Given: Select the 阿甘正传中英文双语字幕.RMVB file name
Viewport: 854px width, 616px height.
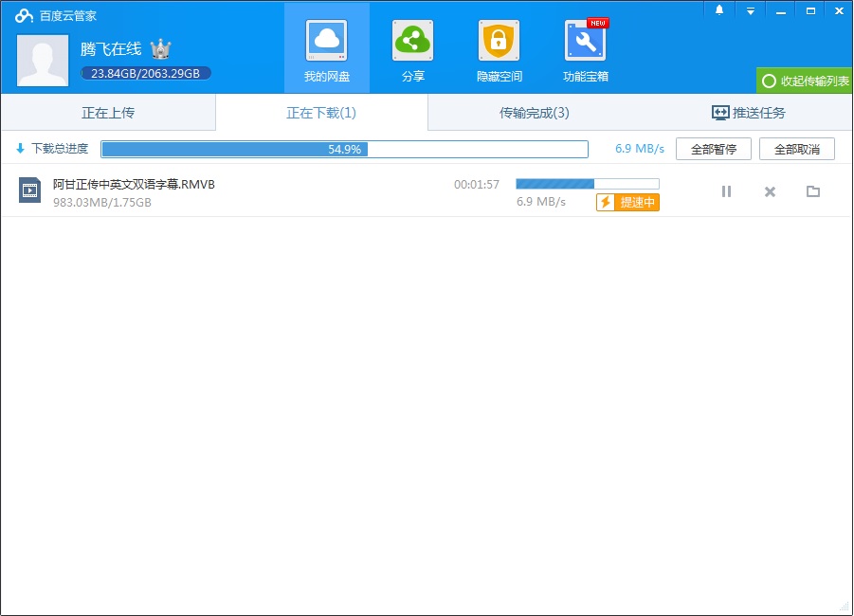Looking at the screenshot, I should pos(134,184).
